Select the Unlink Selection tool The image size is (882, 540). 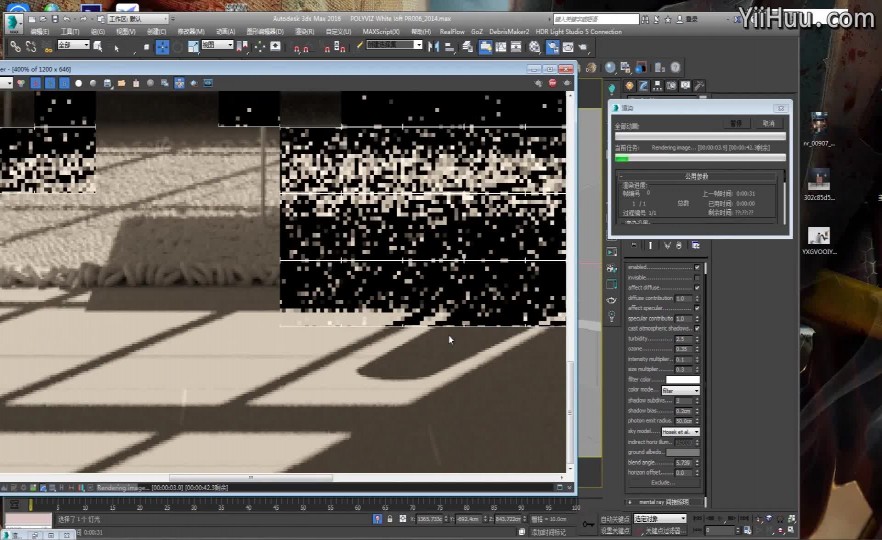click(x=31, y=47)
